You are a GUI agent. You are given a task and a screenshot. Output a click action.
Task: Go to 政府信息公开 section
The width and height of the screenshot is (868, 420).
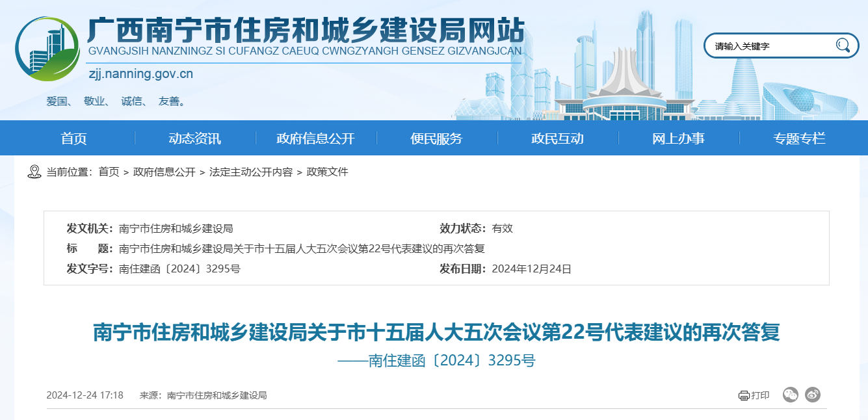click(315, 138)
